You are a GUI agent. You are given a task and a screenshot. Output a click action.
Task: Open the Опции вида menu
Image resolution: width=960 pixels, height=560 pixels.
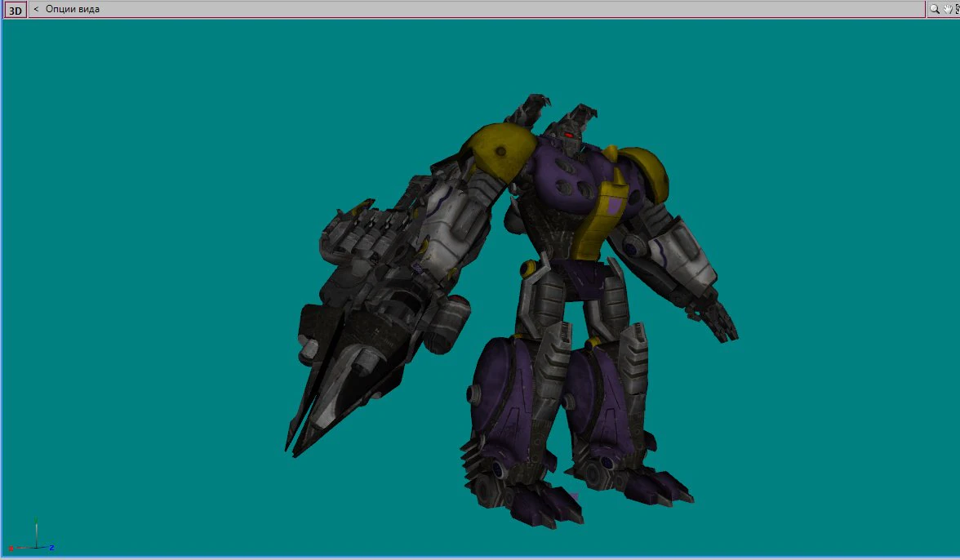pyautogui.click(x=72, y=9)
